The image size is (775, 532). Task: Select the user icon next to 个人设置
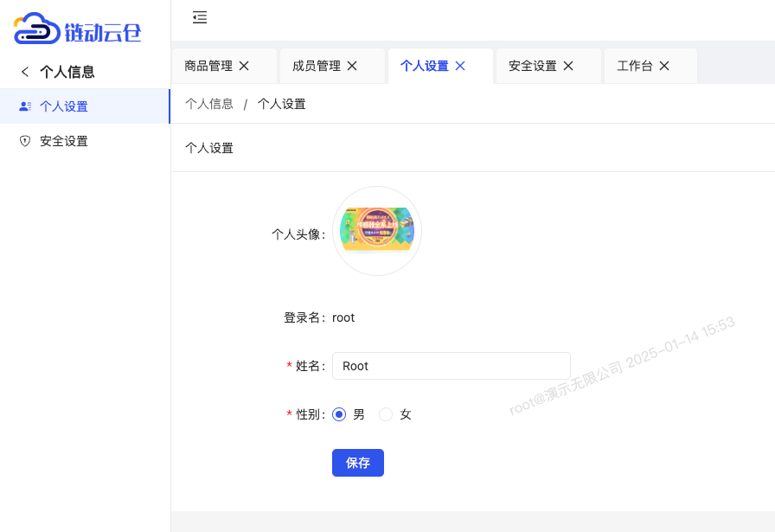pyautogui.click(x=24, y=106)
